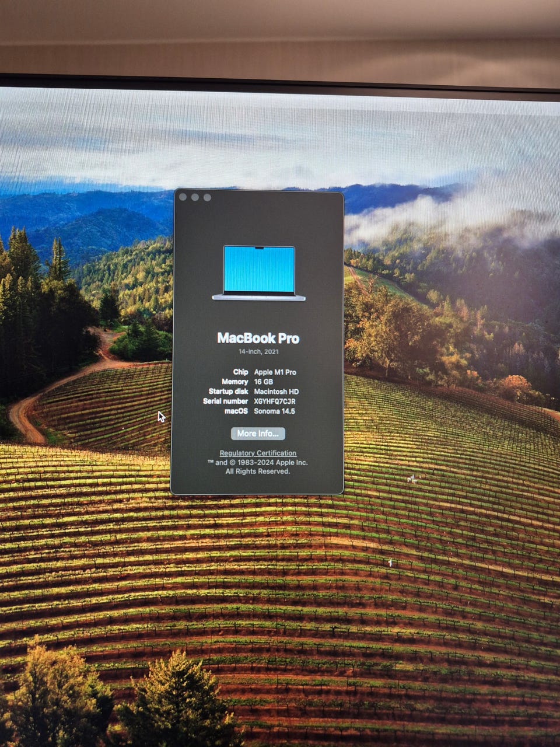Click the Apple M1 Pro chip value

point(275,372)
